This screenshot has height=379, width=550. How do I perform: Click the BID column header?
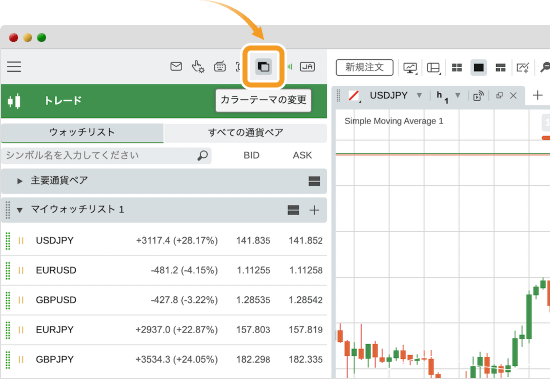[x=251, y=155]
